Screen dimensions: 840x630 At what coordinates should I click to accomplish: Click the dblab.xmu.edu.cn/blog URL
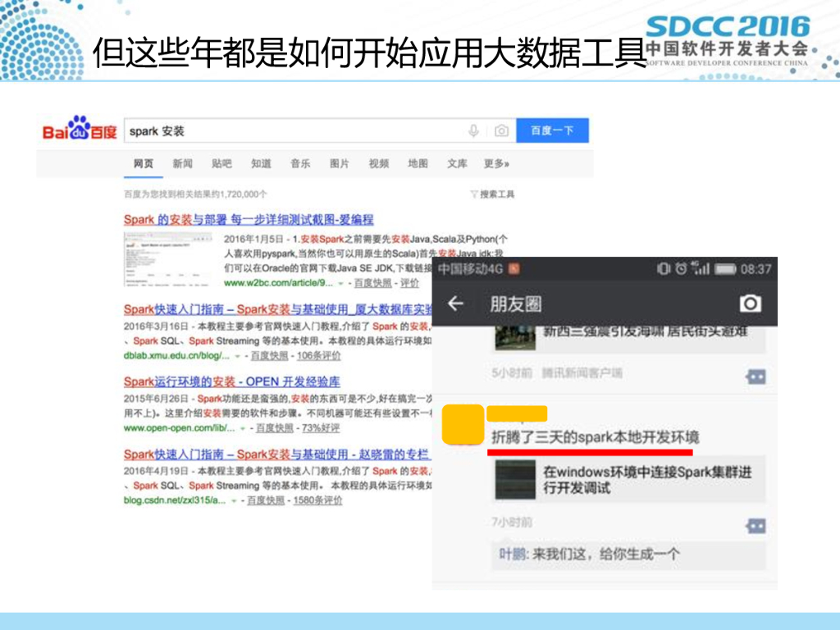click(x=176, y=356)
